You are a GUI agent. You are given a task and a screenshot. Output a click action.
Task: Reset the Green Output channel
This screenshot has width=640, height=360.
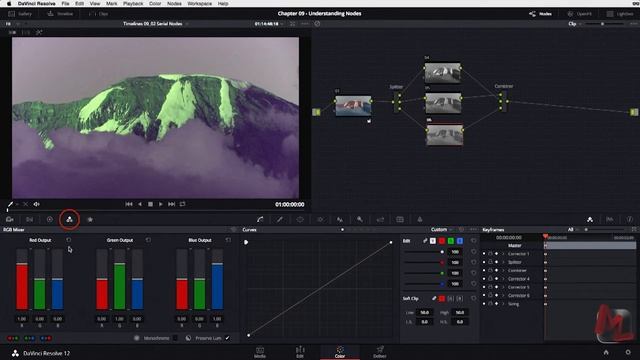click(148, 240)
